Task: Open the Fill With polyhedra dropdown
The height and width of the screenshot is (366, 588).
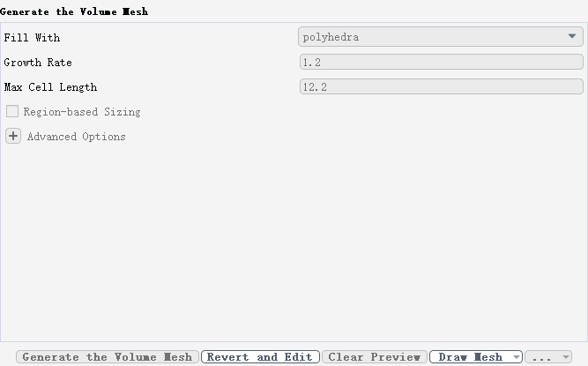Action: 440,37
